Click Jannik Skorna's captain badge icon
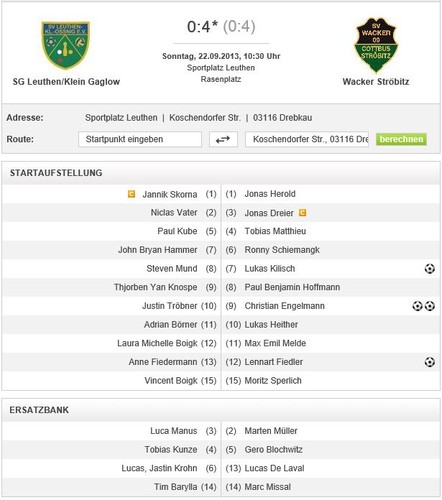Image resolution: width=442 pixels, height=500 pixels. (132, 194)
